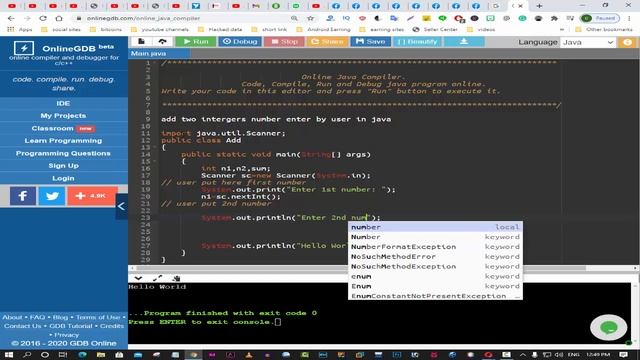Viewport: 640px width, 360px height.
Task: Download the code with download icon
Action: point(464,42)
